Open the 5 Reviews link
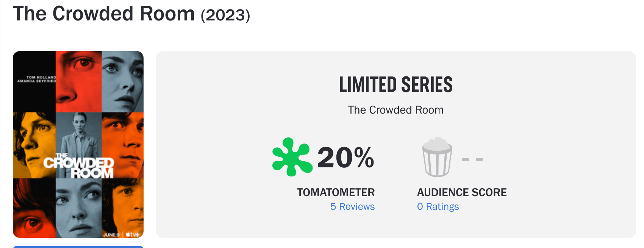The width and height of the screenshot is (644, 248). coord(352,207)
